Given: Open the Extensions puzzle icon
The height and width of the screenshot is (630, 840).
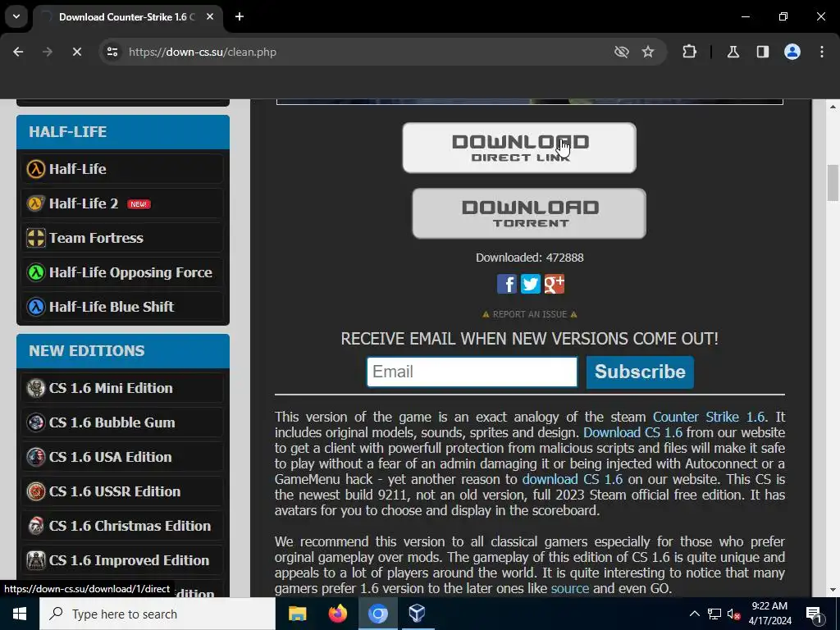Looking at the screenshot, I should pyautogui.click(x=689, y=52).
